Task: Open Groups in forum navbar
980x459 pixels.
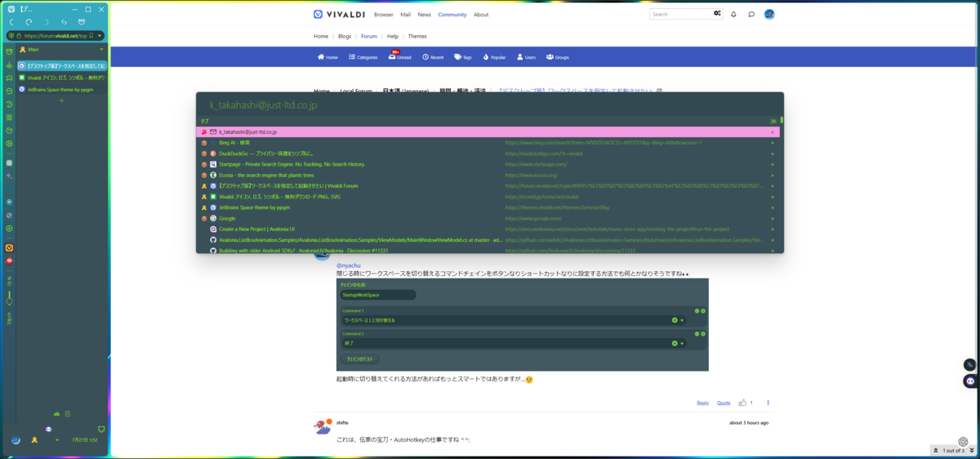Action: tap(557, 57)
